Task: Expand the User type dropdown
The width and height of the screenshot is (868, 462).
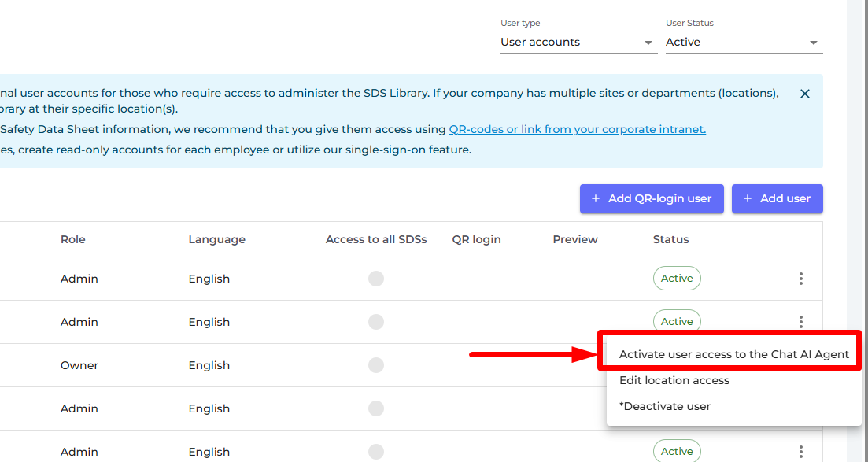Action: point(578,43)
